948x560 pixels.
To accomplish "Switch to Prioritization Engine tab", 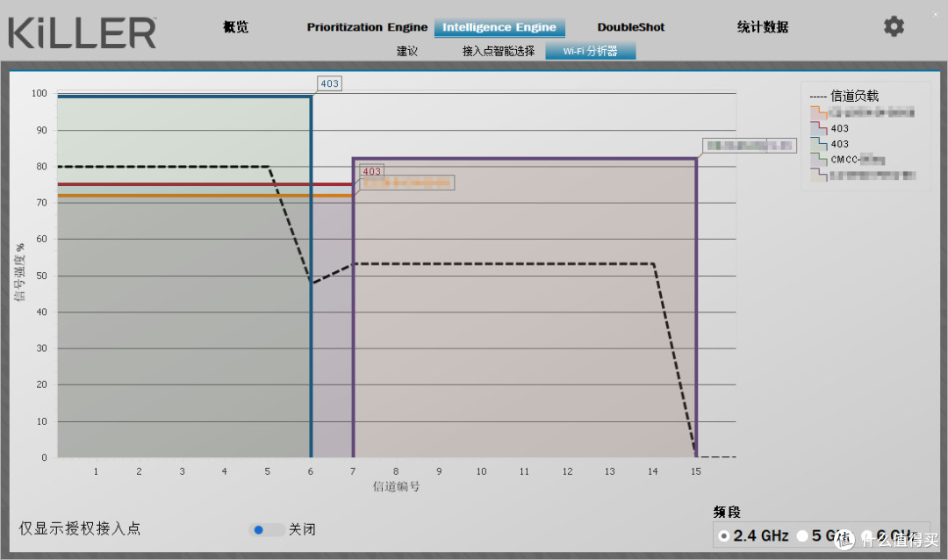I will pos(367,27).
